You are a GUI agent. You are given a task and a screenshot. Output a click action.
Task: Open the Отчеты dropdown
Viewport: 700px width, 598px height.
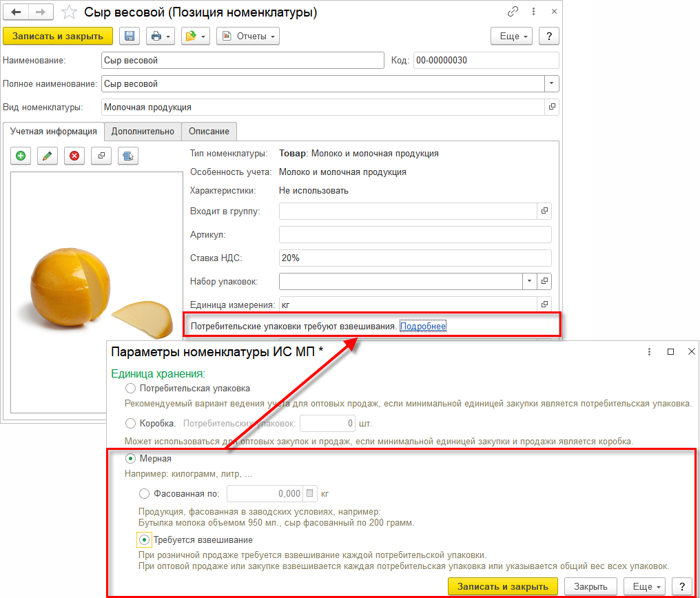tap(248, 36)
